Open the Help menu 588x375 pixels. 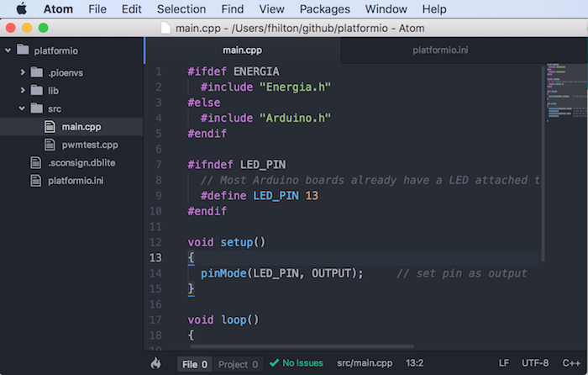click(x=434, y=9)
